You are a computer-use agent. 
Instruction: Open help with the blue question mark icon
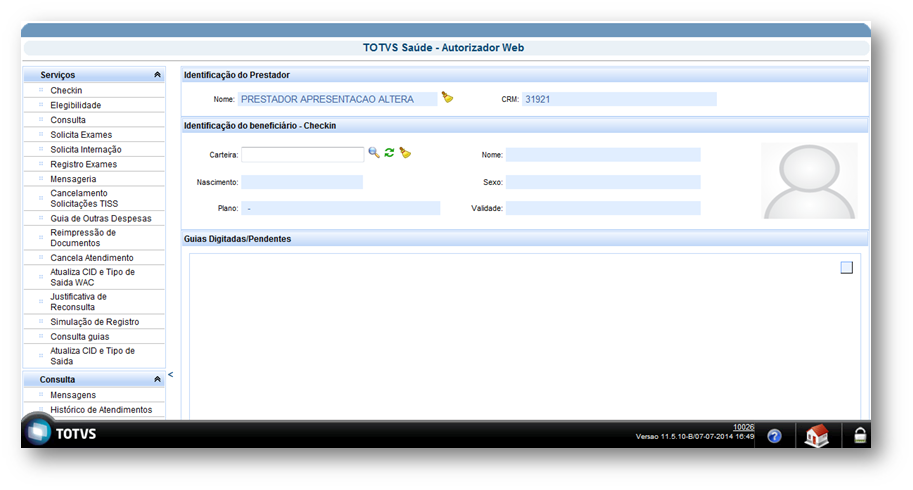[x=774, y=436]
